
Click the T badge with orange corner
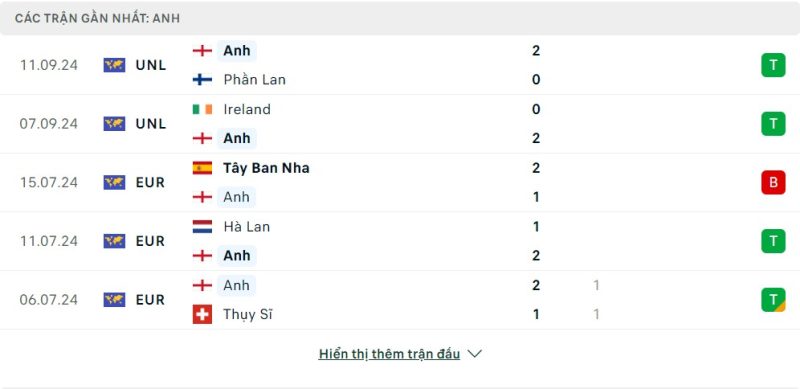pyautogui.click(x=773, y=300)
